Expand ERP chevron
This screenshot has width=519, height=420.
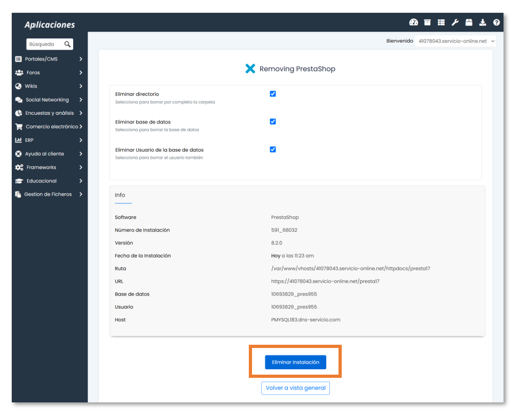[81, 140]
